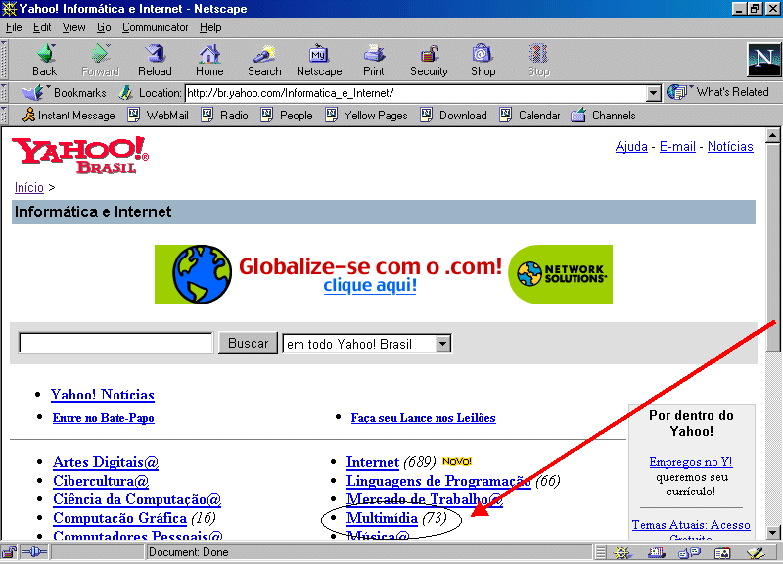Viewport: 783px width, 564px height.
Task: Open Download from personal toolbar
Action: tap(453, 115)
